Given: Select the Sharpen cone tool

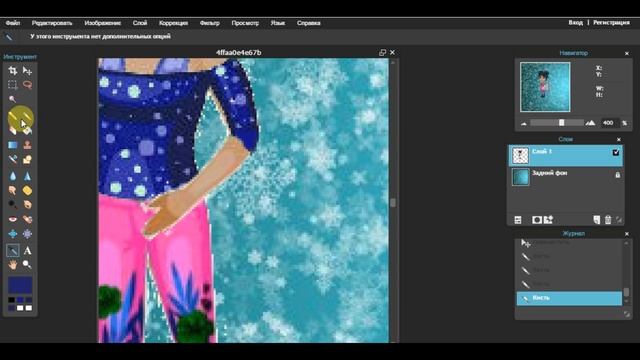Looking at the screenshot, I should (27, 176).
